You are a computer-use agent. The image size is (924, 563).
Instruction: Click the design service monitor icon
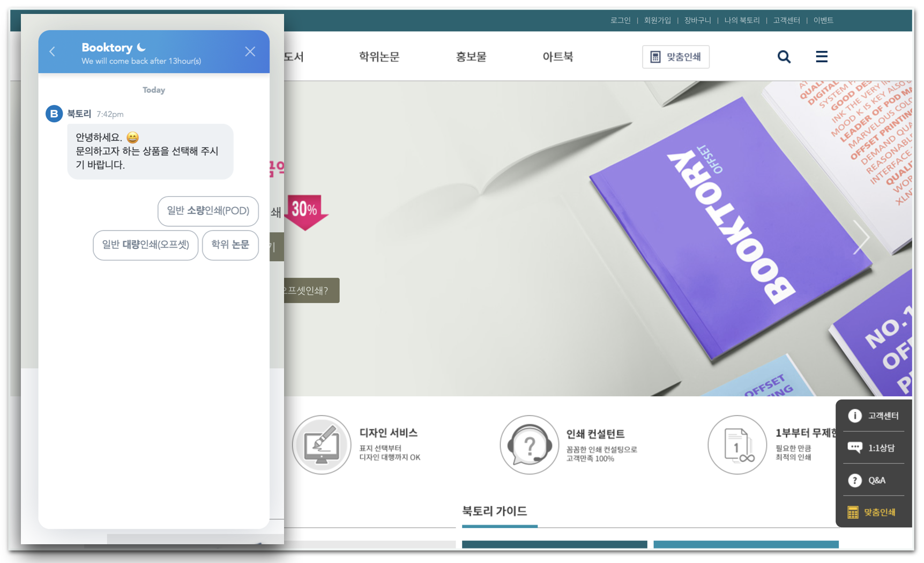pos(322,445)
